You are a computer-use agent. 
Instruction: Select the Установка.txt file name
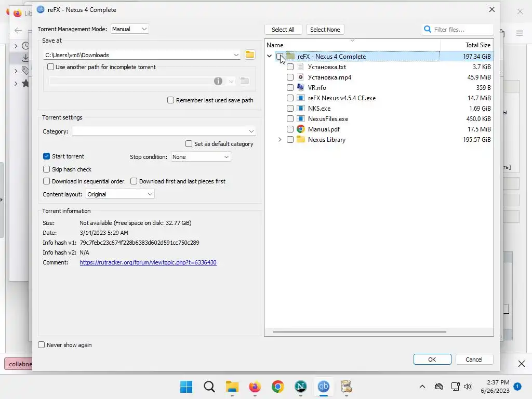(x=327, y=67)
